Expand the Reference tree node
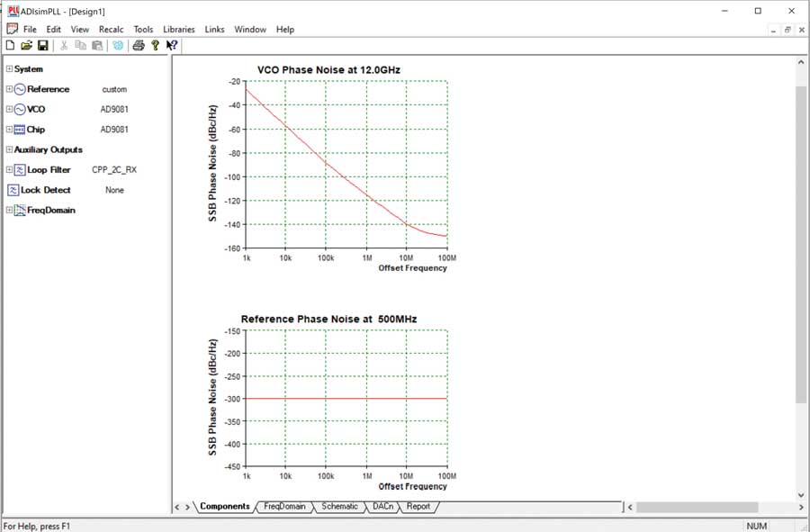The image size is (810, 532). tap(9, 89)
